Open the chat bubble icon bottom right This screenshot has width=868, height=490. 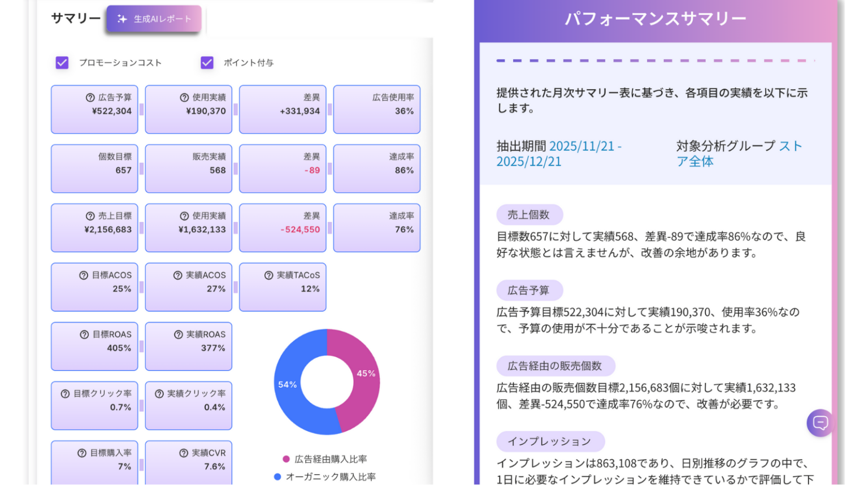point(821,423)
